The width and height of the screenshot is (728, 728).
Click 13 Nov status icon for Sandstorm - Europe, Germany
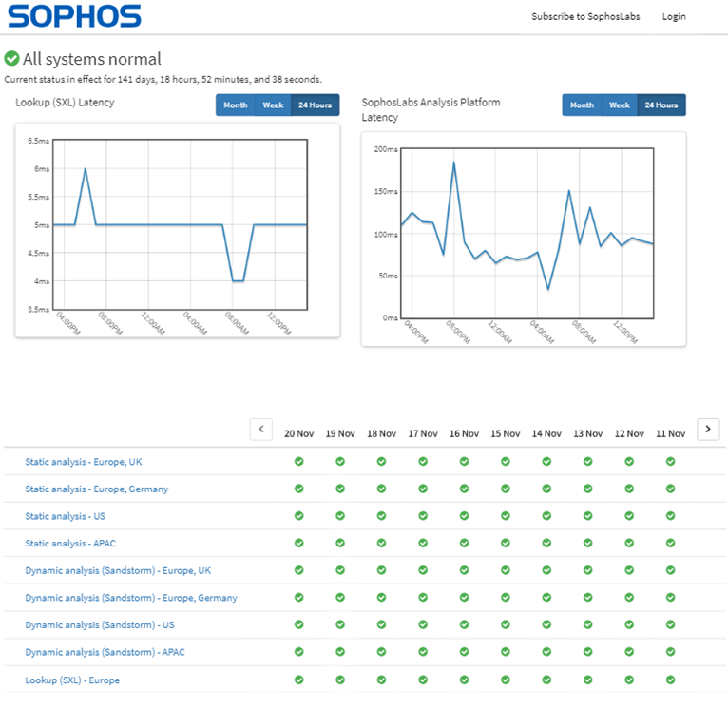tap(587, 597)
